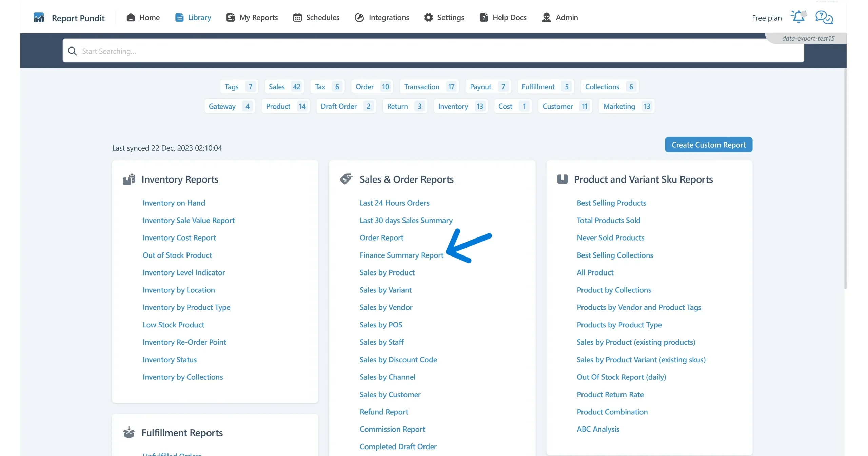Open the Sales by Product report
This screenshot has height=456, width=868.
tap(387, 272)
